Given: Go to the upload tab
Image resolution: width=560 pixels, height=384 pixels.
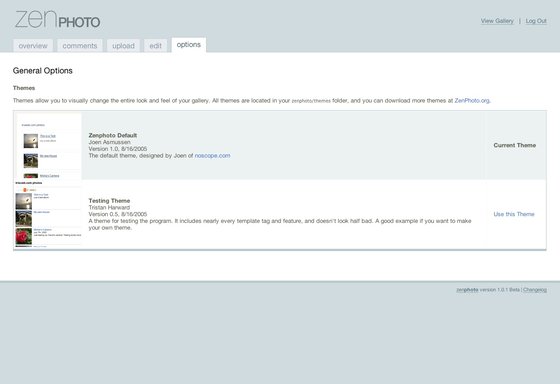Looking at the screenshot, I should tap(123, 46).
